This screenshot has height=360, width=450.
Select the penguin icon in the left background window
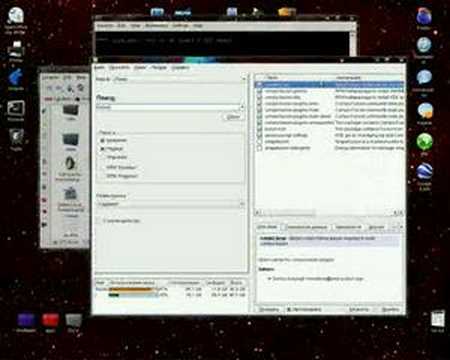pyautogui.click(x=70, y=164)
